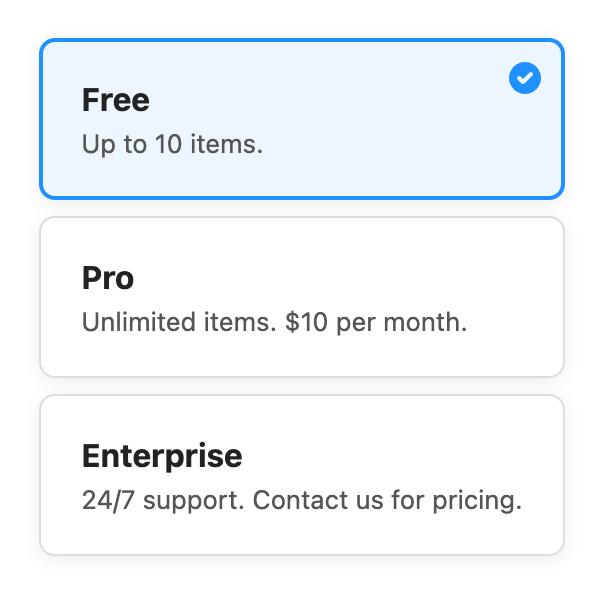Click "24/7 support. Contact us for pricing." text
The width and height of the screenshot is (608, 600).
coord(302,500)
